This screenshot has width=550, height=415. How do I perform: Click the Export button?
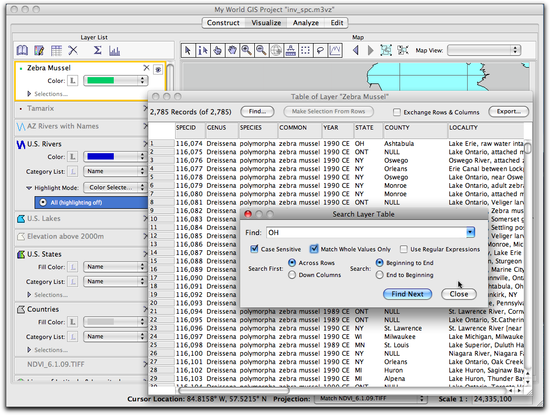click(508, 112)
